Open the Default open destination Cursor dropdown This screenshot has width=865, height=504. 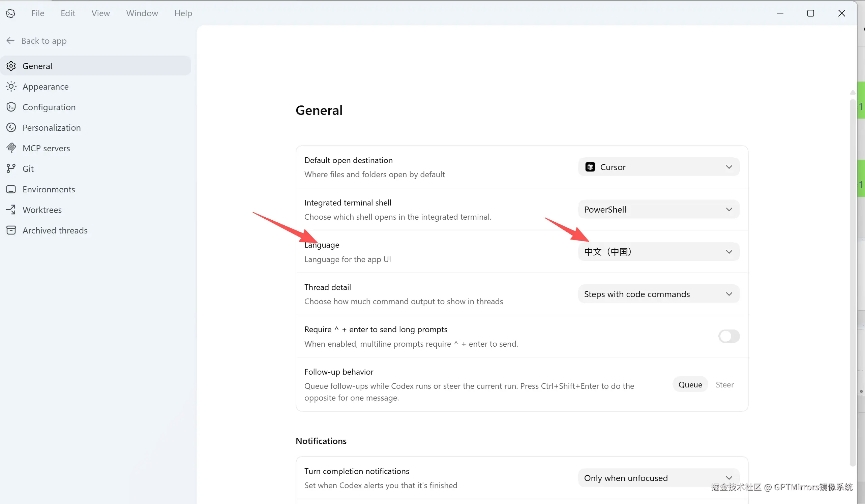(x=658, y=167)
